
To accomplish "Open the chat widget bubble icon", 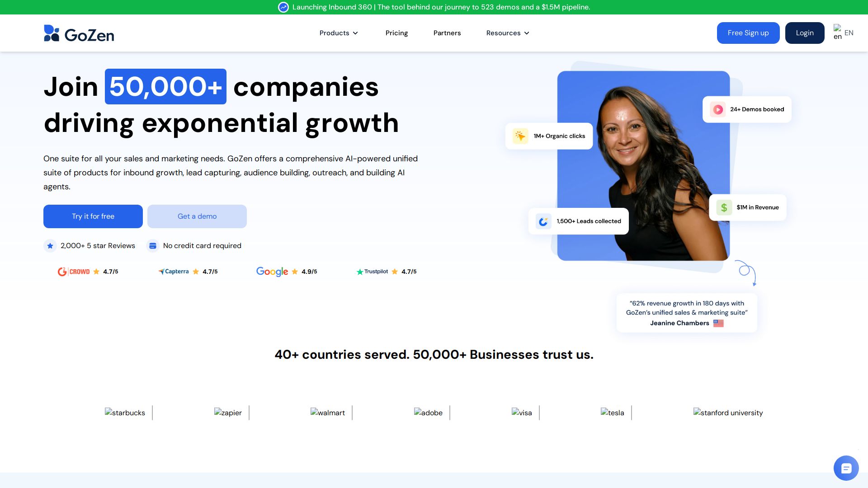I will click(846, 468).
